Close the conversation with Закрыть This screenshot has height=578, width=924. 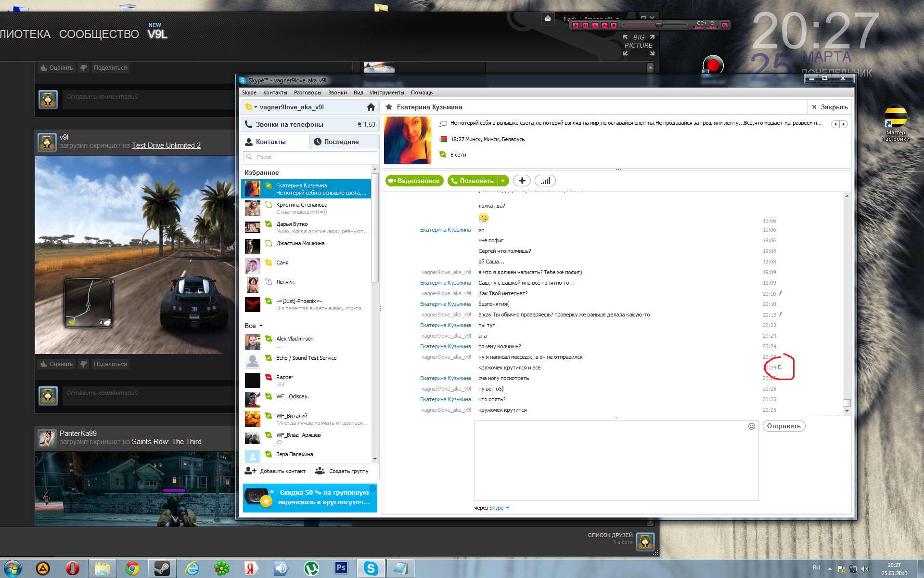tap(830, 107)
